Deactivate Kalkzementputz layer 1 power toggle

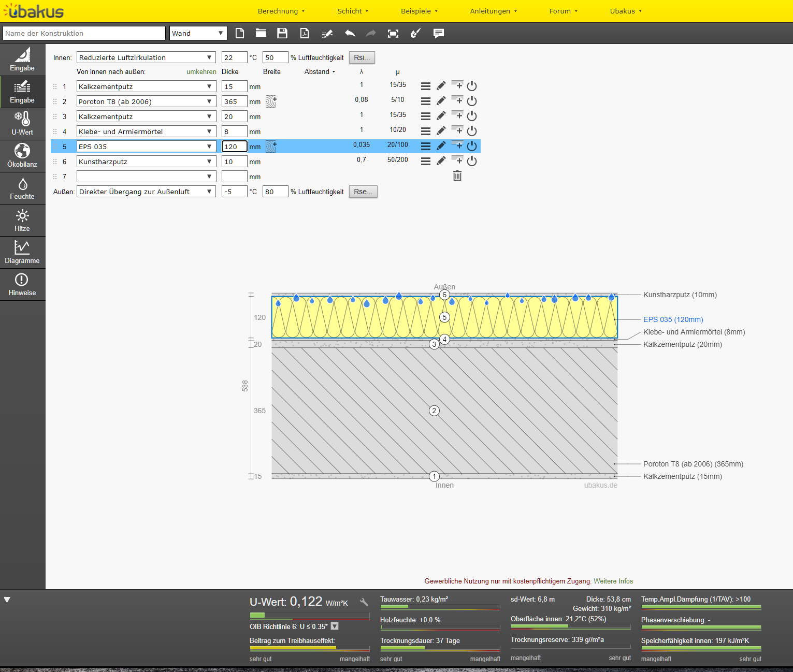tap(472, 86)
